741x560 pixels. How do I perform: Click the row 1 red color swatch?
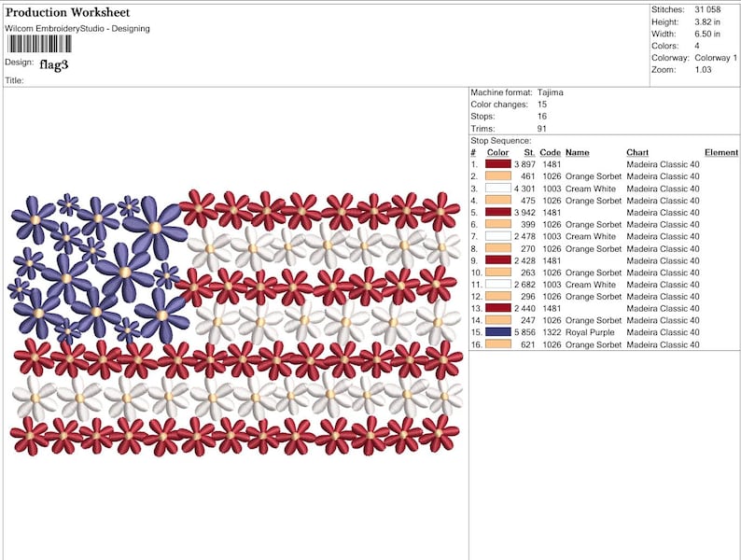click(x=498, y=164)
